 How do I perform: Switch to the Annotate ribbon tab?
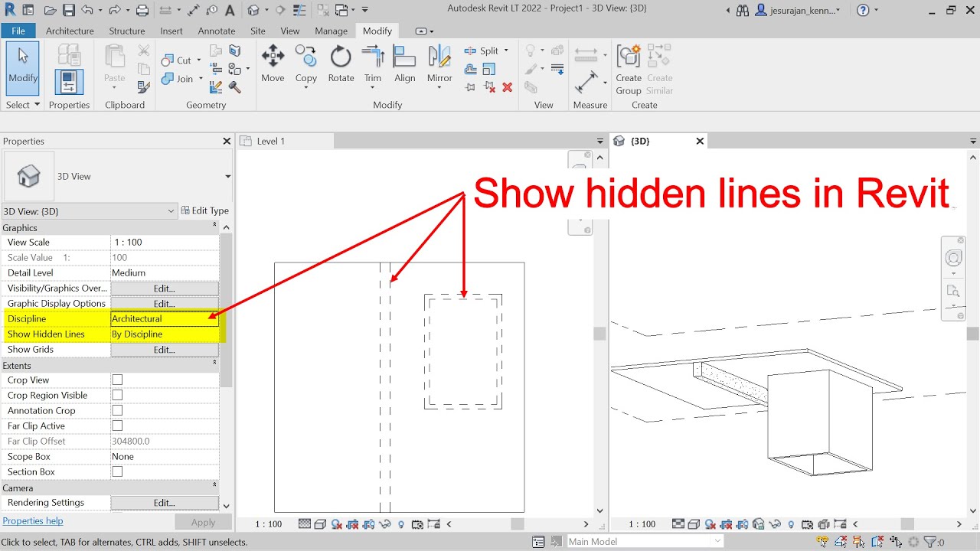pos(217,31)
